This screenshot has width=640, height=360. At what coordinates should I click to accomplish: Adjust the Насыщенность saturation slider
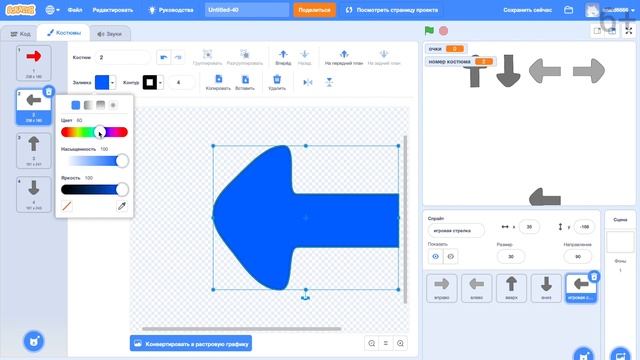click(94, 161)
